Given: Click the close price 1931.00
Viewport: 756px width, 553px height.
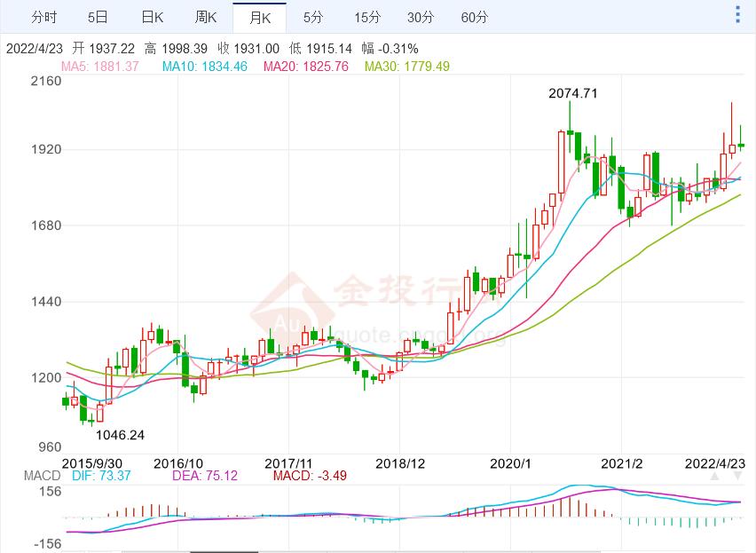Looking at the screenshot, I should (256, 49).
